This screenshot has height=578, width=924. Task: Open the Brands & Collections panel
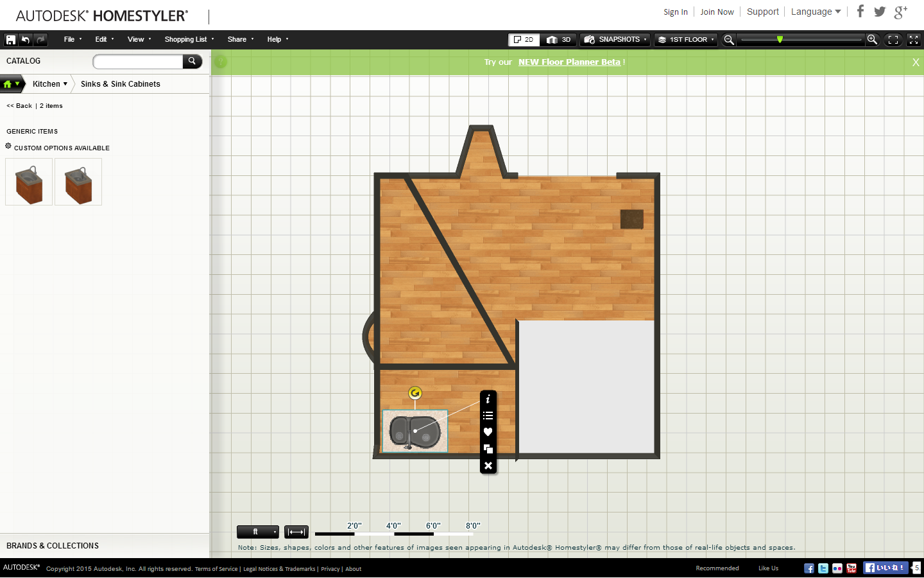(53, 546)
